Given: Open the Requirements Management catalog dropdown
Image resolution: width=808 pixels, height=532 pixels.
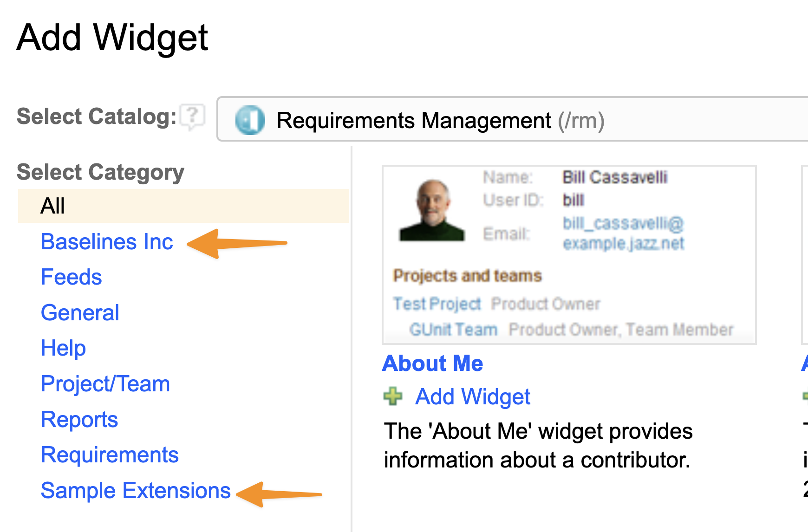Looking at the screenshot, I should coord(511,119).
